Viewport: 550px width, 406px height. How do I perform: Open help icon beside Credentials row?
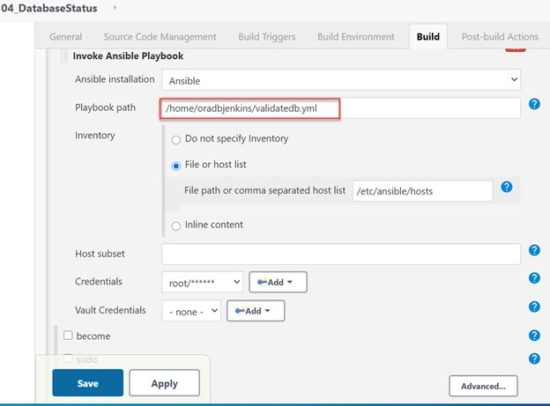(534, 278)
